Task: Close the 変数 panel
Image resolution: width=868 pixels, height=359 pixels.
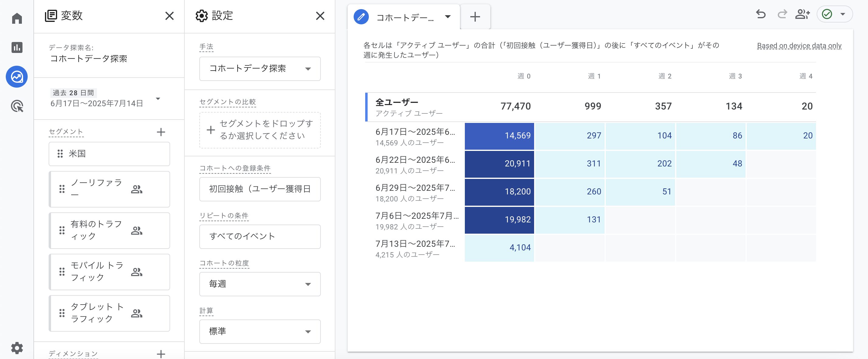Action: tap(170, 16)
